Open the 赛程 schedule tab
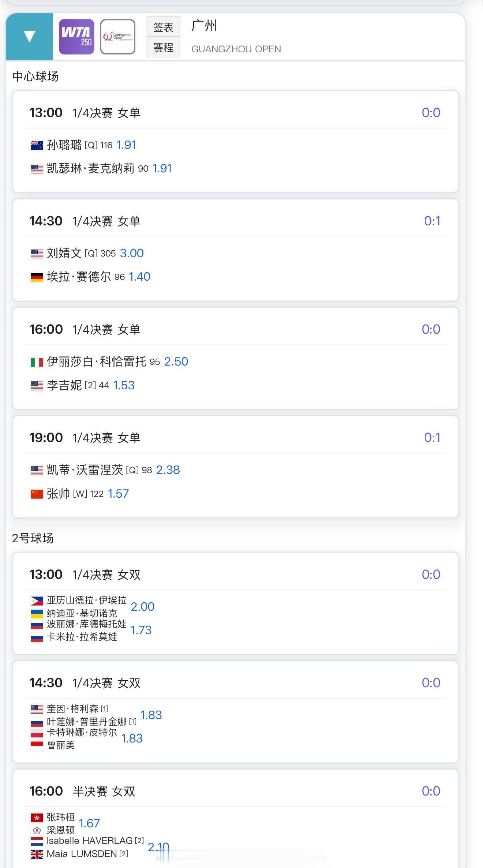483x868 pixels. [163, 48]
